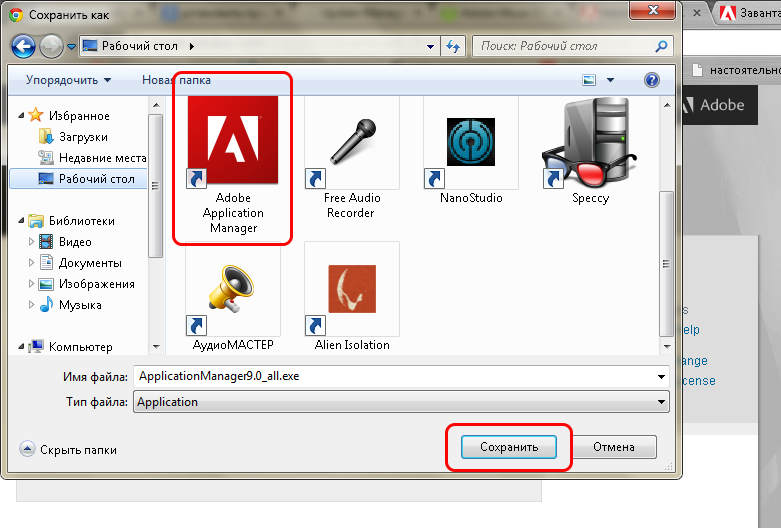Click the navigation pane scroll up arrow

click(155, 105)
